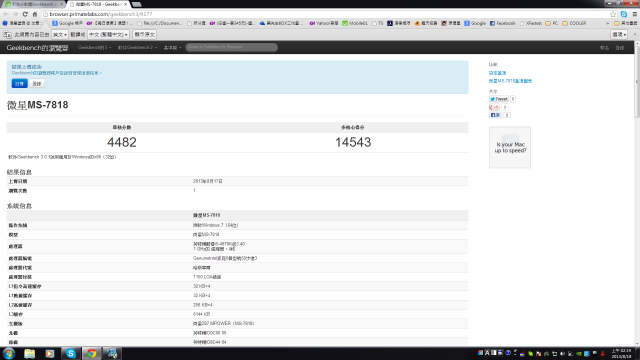This screenshot has height=360, width=640.
Task: Click the grey button in upload notice
Action: (x=37, y=84)
